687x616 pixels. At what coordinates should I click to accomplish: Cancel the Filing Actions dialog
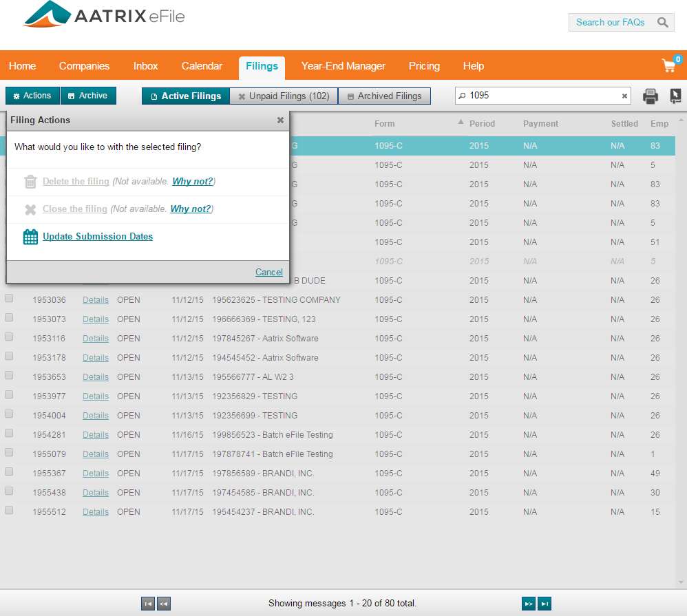click(x=268, y=272)
